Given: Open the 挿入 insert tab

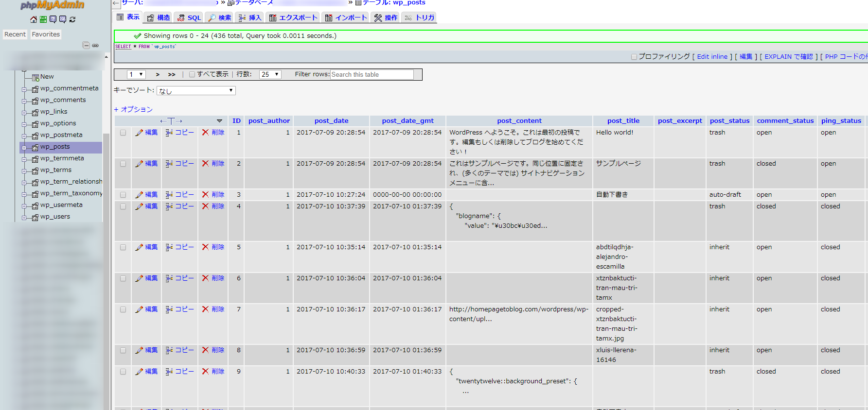Looking at the screenshot, I should click(x=250, y=17).
